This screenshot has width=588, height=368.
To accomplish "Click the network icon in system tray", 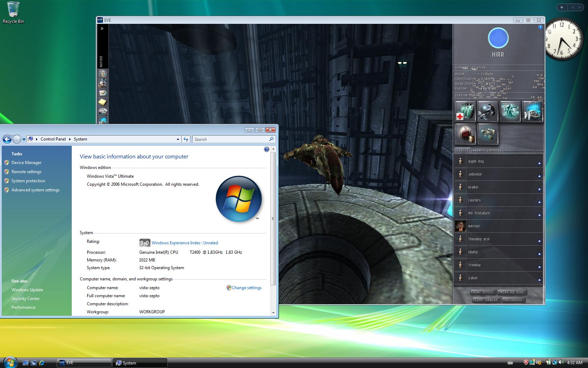I will [555, 362].
